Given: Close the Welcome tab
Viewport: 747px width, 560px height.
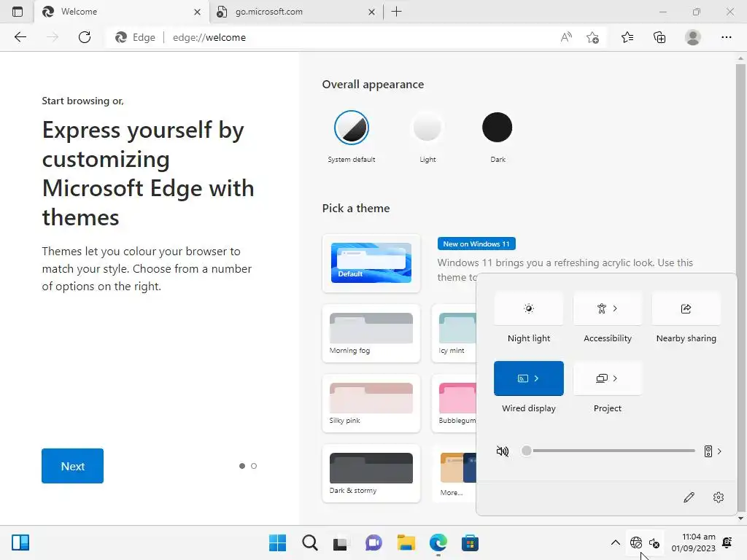Looking at the screenshot, I should pyautogui.click(x=197, y=12).
